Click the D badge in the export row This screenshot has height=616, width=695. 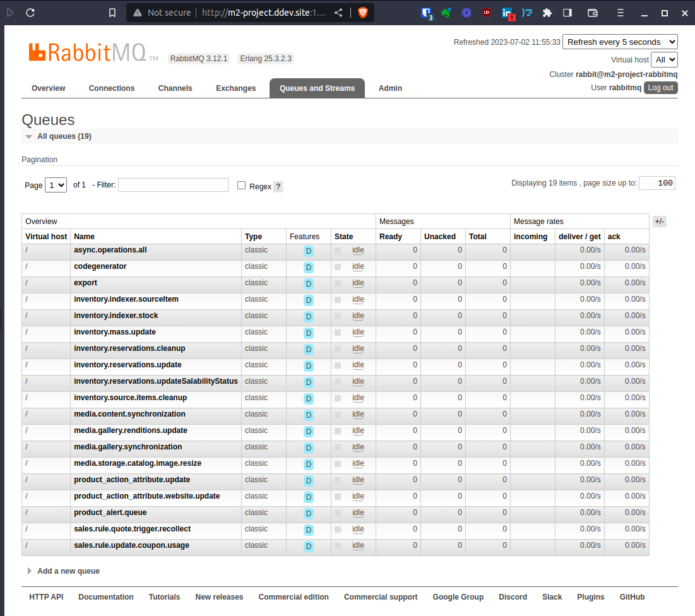[309, 284]
